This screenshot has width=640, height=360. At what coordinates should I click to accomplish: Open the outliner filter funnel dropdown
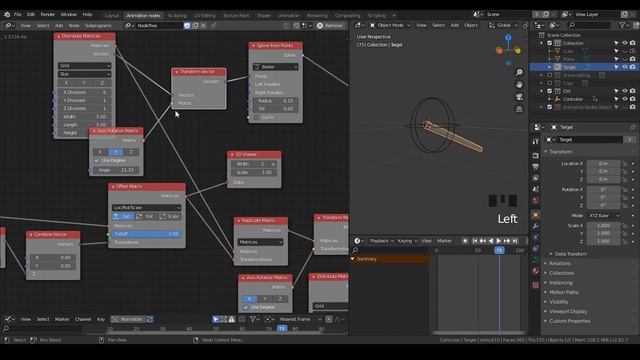624,25
